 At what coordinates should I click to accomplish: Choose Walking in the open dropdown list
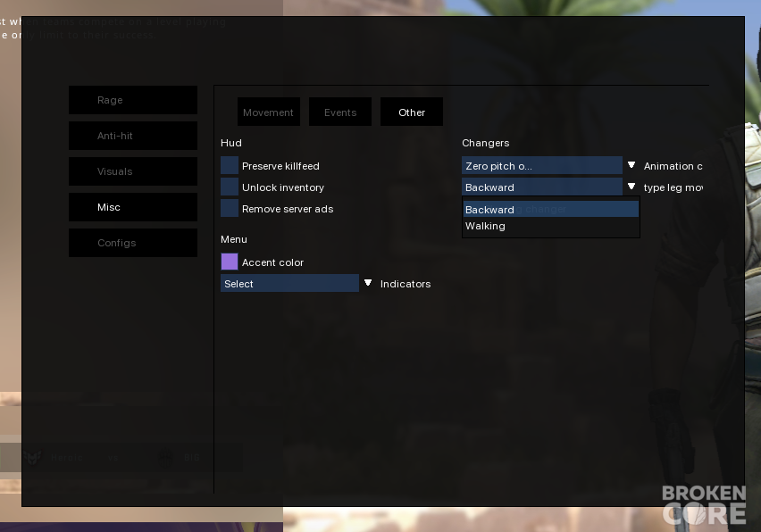551,226
